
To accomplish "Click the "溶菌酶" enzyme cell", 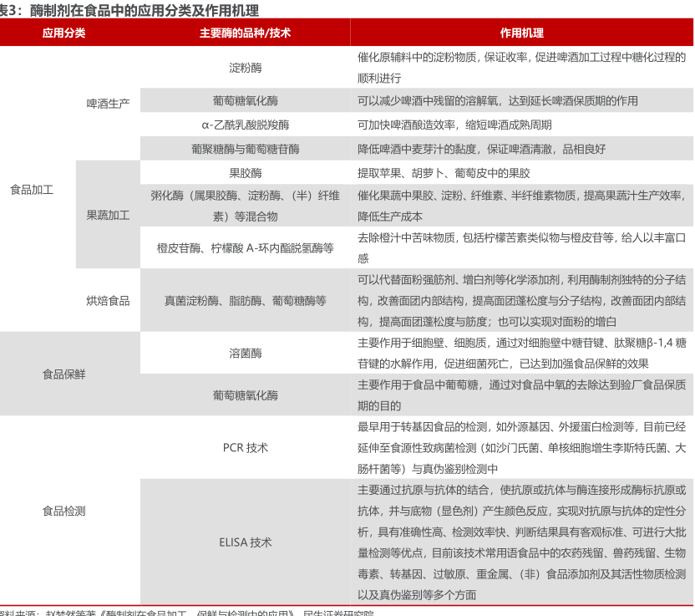I will [x=245, y=353].
